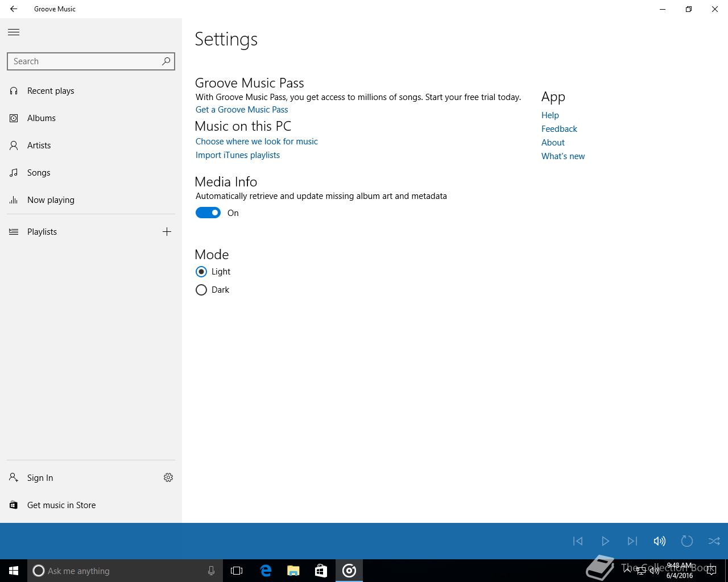
Task: Open the Help link
Action: pos(550,115)
